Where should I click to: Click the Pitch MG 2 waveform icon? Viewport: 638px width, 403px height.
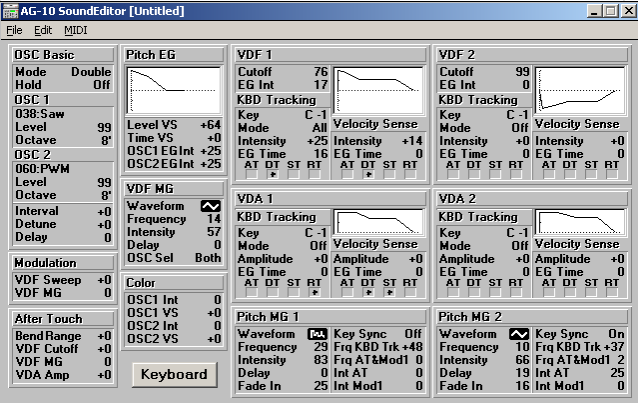(x=519, y=334)
